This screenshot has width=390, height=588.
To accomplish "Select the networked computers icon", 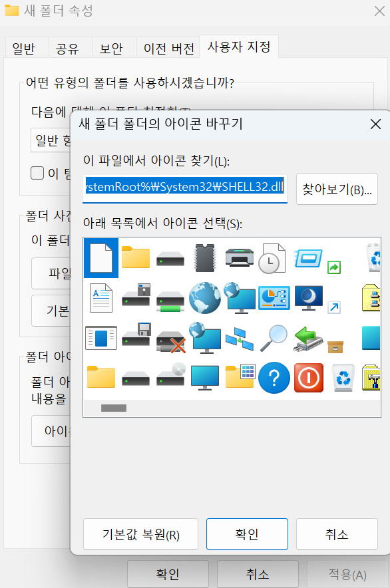I will tap(240, 339).
